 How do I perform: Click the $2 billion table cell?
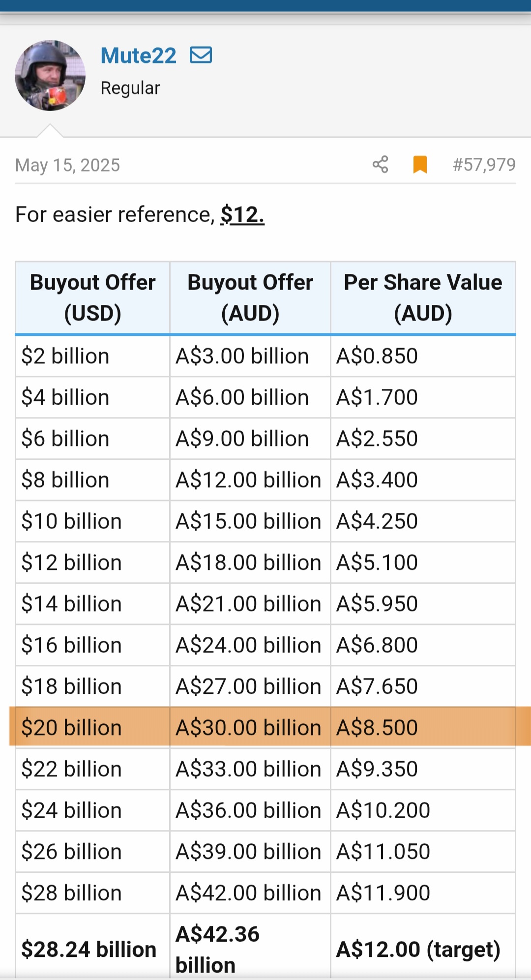click(x=65, y=356)
